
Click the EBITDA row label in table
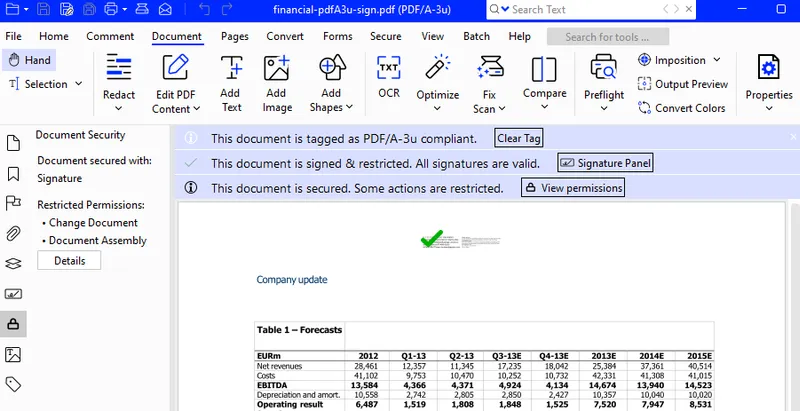[x=272, y=385]
